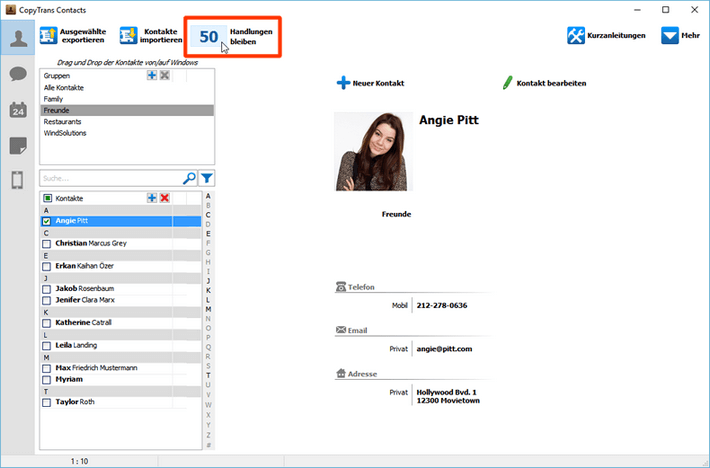This screenshot has height=468, width=710.
Task: Delete group with grey X icon
Action: [165, 75]
